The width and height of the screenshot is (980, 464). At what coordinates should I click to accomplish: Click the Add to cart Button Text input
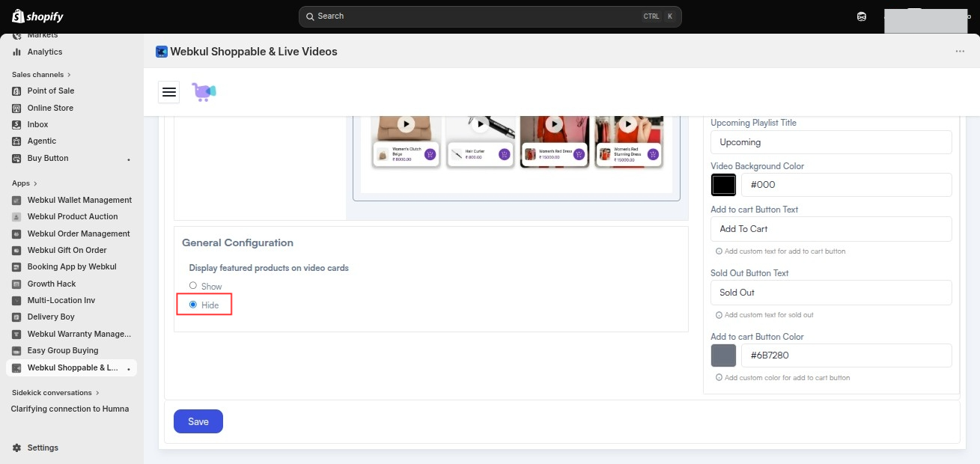click(x=831, y=229)
